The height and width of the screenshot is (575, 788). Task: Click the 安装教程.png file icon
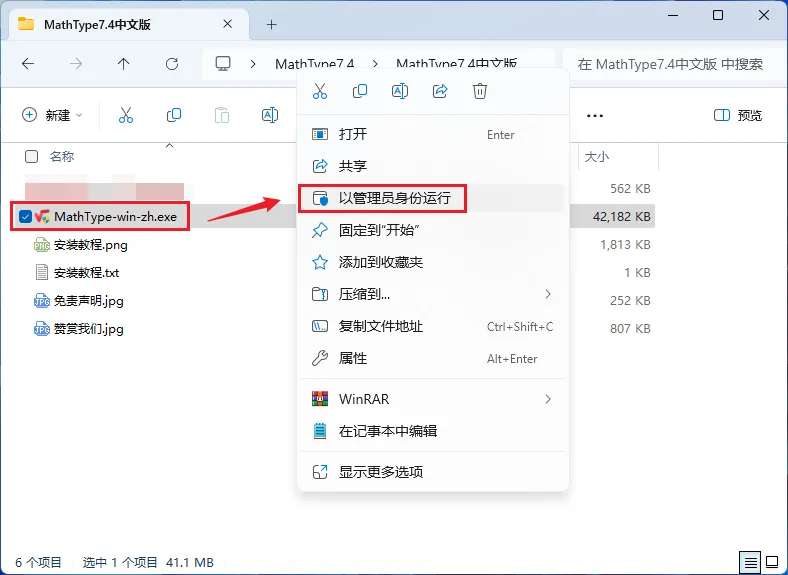tap(41, 245)
